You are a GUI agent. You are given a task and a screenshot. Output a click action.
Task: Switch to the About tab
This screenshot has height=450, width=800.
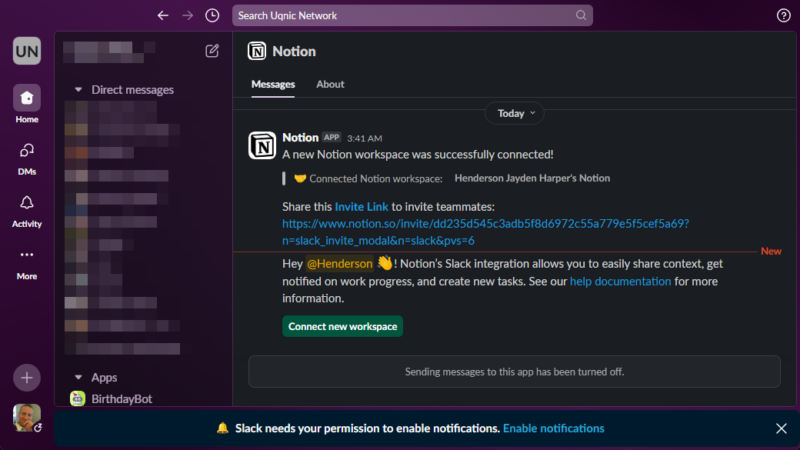coord(330,84)
